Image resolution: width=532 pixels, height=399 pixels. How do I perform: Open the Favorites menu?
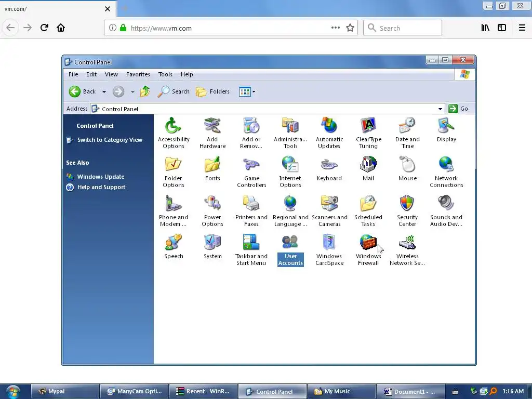point(138,74)
